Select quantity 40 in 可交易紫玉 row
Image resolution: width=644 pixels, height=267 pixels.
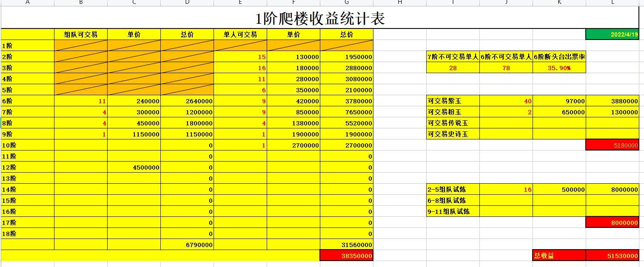506,101
